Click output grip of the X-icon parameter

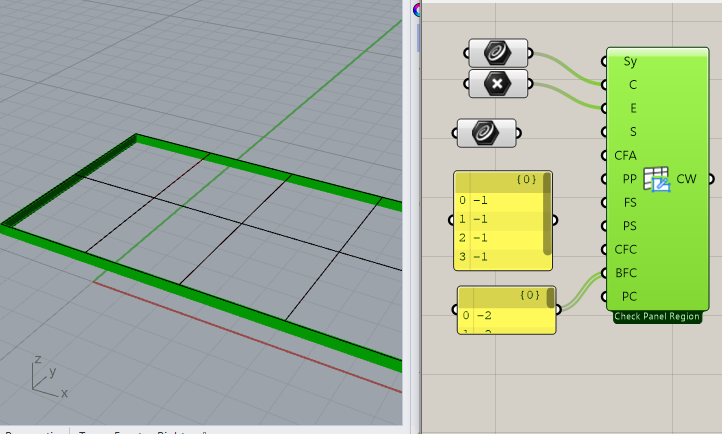pos(530,84)
